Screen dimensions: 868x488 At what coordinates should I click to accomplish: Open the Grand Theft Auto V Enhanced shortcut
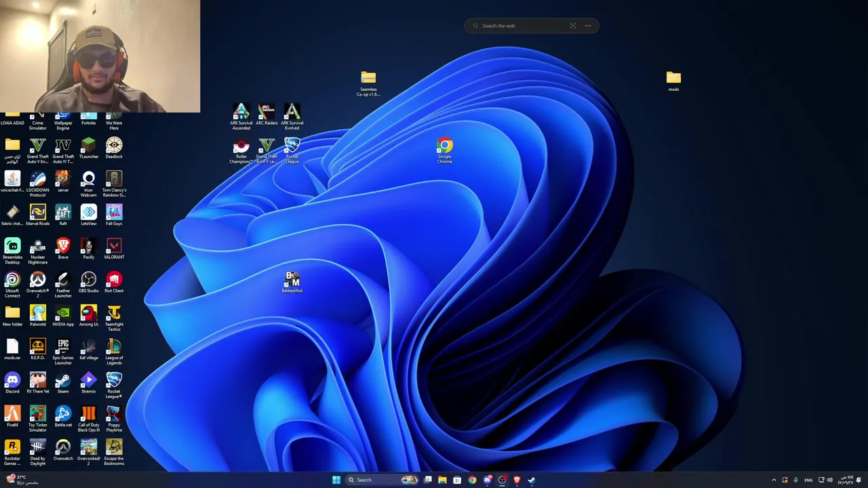pos(37,150)
